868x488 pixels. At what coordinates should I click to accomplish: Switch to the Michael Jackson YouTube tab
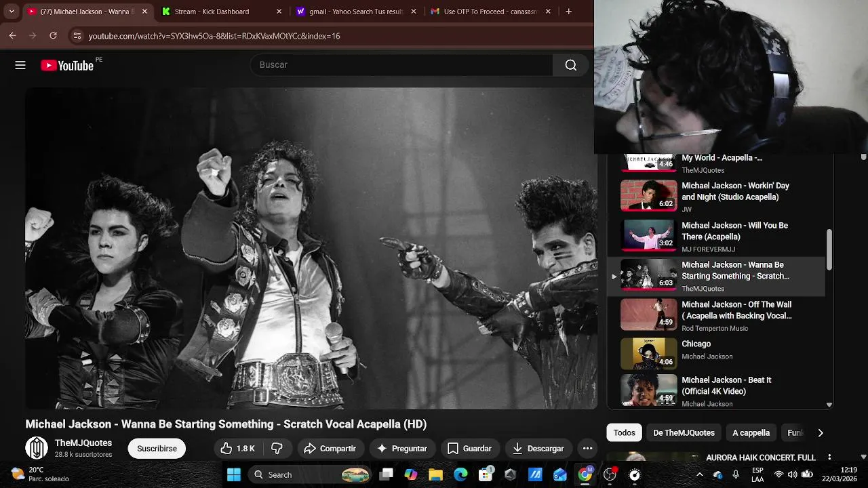[x=85, y=12]
